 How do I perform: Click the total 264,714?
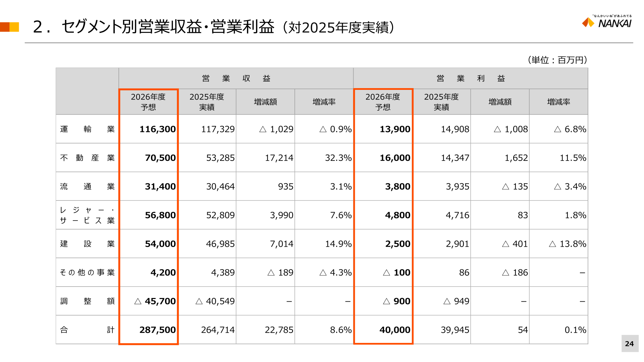point(218,330)
